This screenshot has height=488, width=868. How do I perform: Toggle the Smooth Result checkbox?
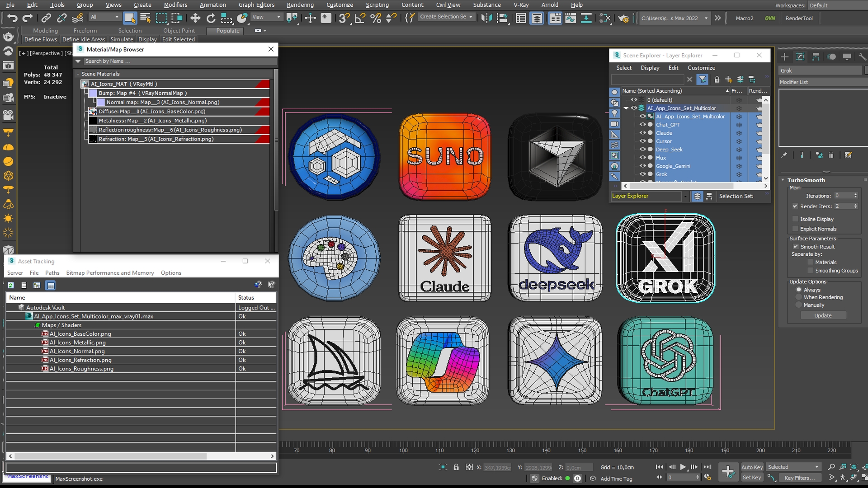796,247
